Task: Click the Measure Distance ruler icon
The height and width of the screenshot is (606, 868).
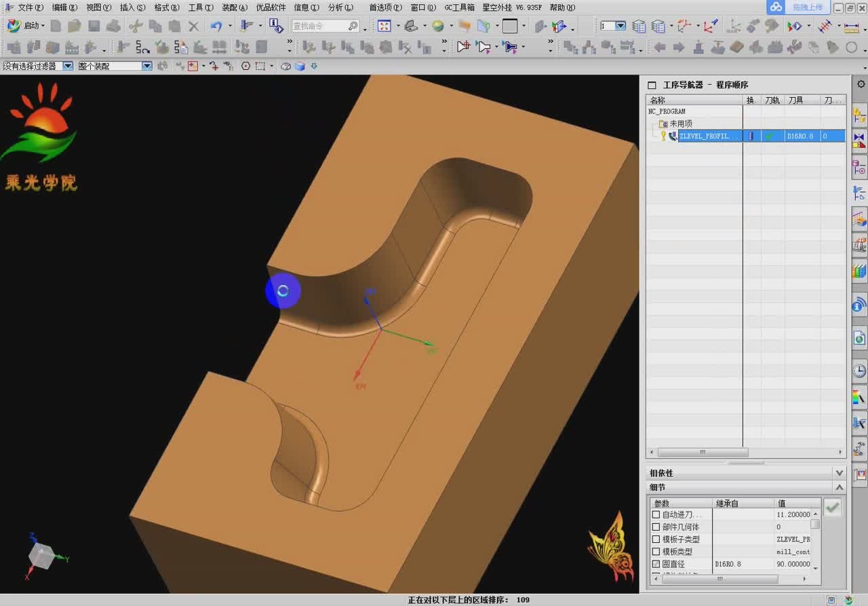Action: point(850,26)
